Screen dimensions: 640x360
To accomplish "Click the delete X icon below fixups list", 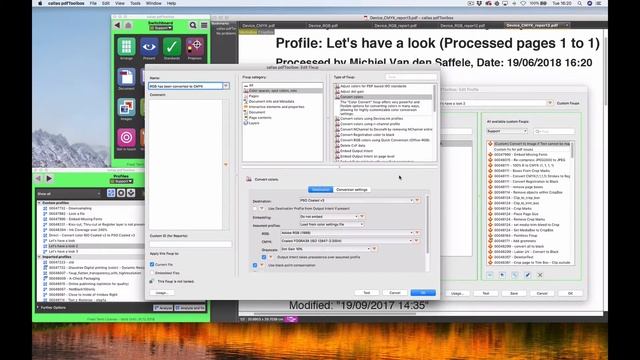I will (x=540, y=275).
